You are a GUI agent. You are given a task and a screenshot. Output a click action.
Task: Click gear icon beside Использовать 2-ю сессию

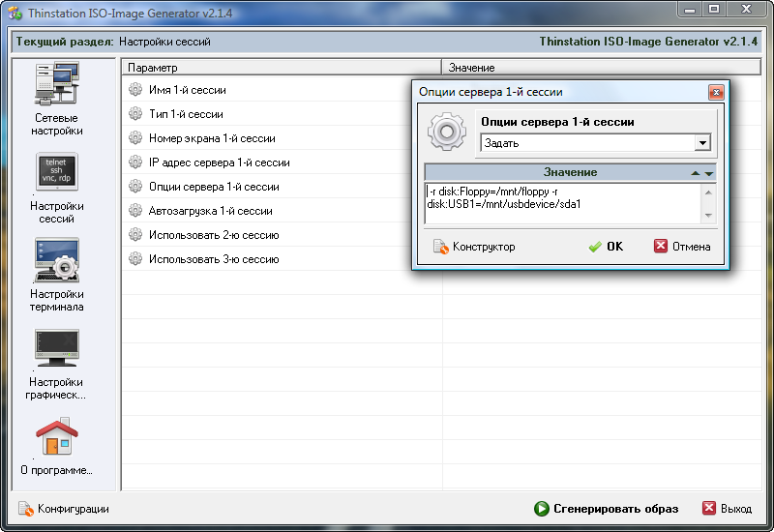[x=135, y=234]
